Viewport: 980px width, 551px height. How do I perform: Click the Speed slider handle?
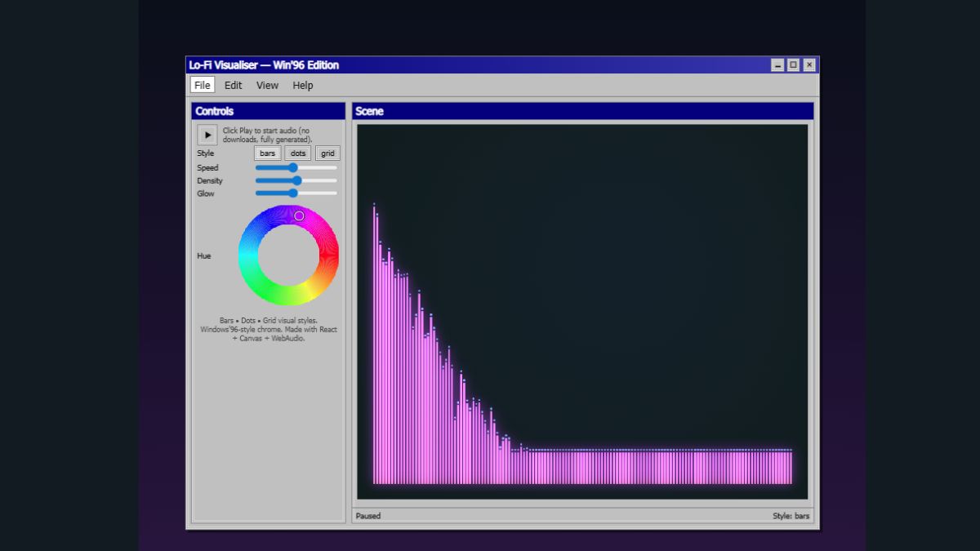coord(293,167)
